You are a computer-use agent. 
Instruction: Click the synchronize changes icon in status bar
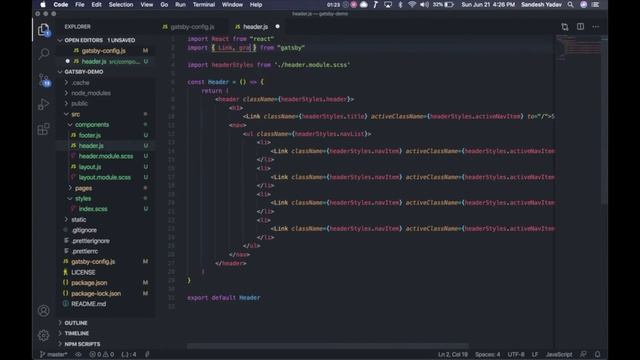tap(78, 354)
